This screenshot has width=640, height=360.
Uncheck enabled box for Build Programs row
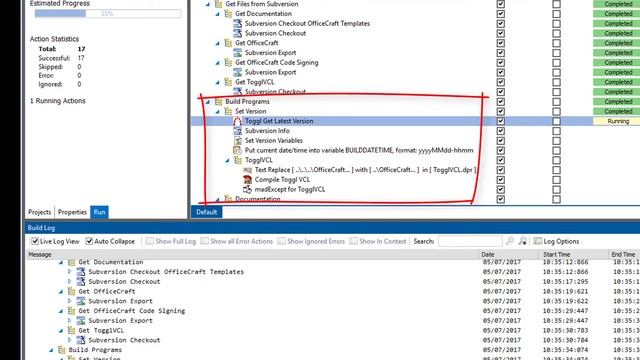tap(501, 102)
